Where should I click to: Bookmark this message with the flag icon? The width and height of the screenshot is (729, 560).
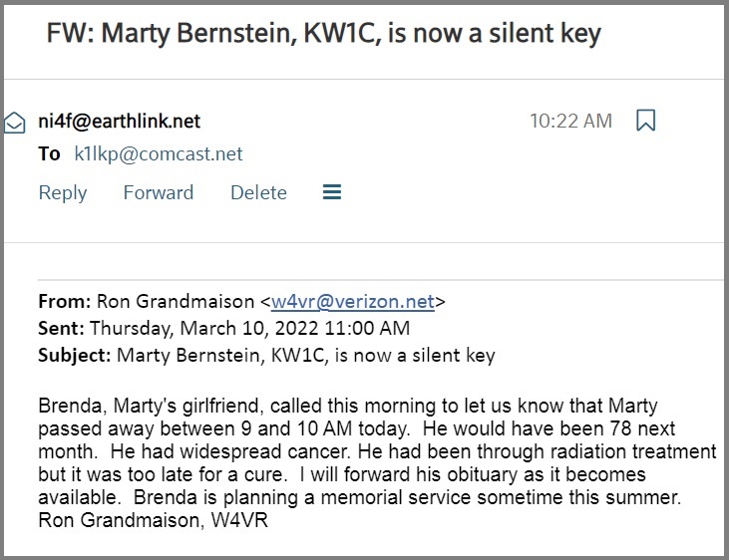coord(646,121)
